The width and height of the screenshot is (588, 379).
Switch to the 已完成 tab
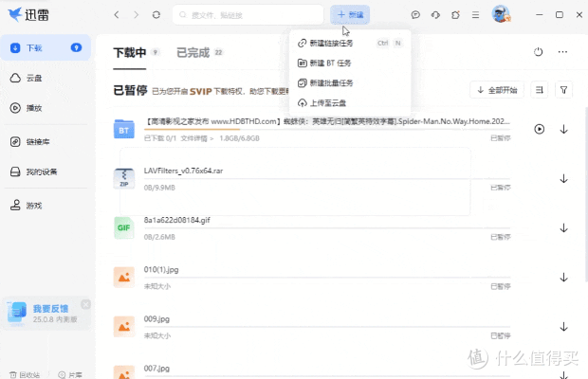193,53
